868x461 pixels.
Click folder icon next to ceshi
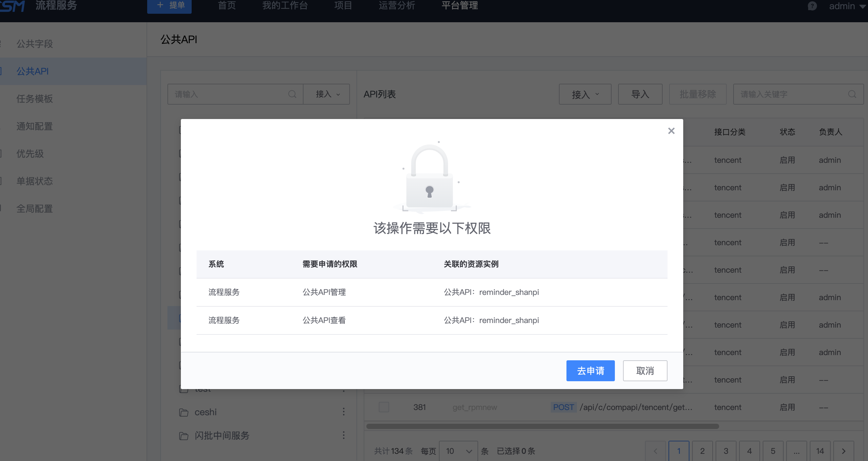(184, 413)
